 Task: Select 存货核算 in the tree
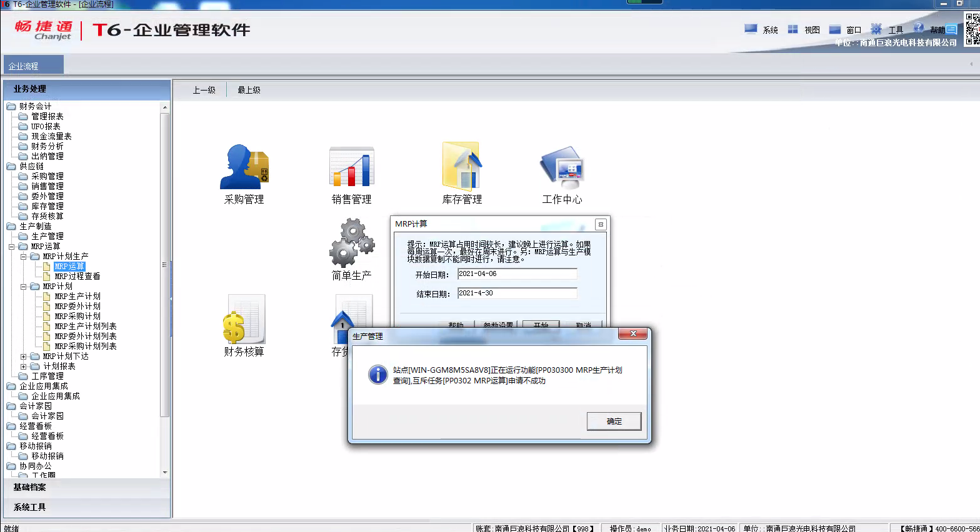coord(47,216)
